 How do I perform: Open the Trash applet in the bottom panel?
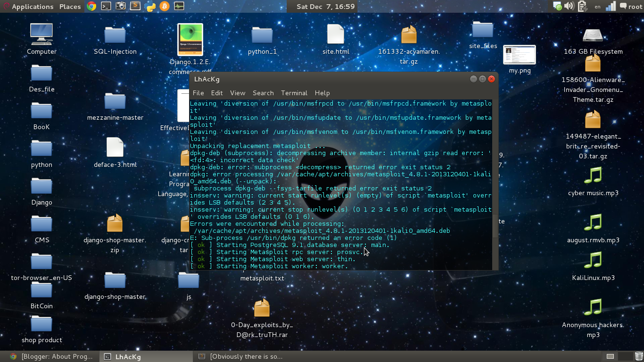(638, 356)
